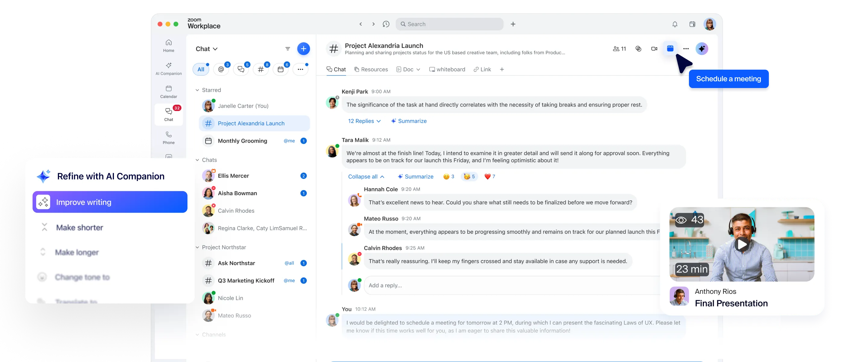Create a new chat with the plus button

(x=303, y=49)
